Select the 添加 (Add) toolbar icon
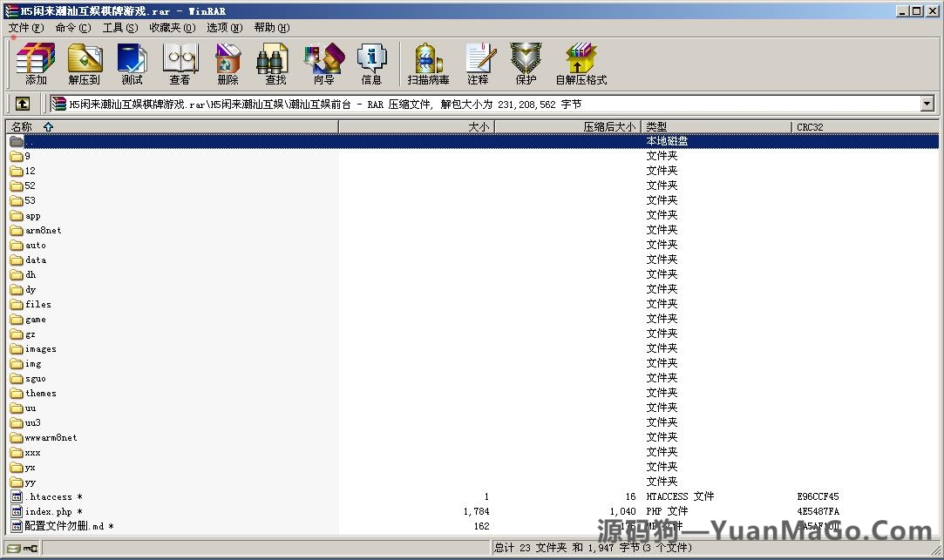 [x=35, y=64]
